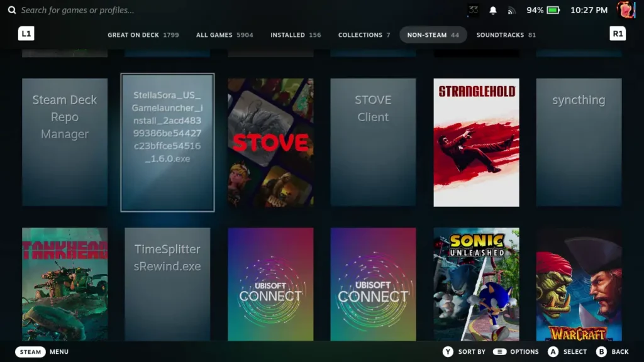Image resolution: width=644 pixels, height=362 pixels.
Task: Open the Installed games tab
Action: (296, 35)
